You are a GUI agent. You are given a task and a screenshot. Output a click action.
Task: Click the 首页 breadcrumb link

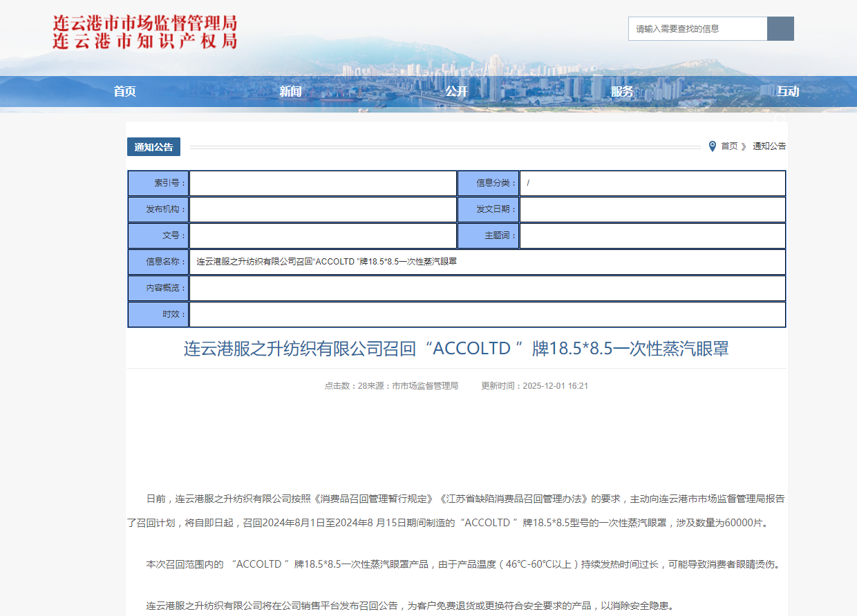click(x=729, y=146)
